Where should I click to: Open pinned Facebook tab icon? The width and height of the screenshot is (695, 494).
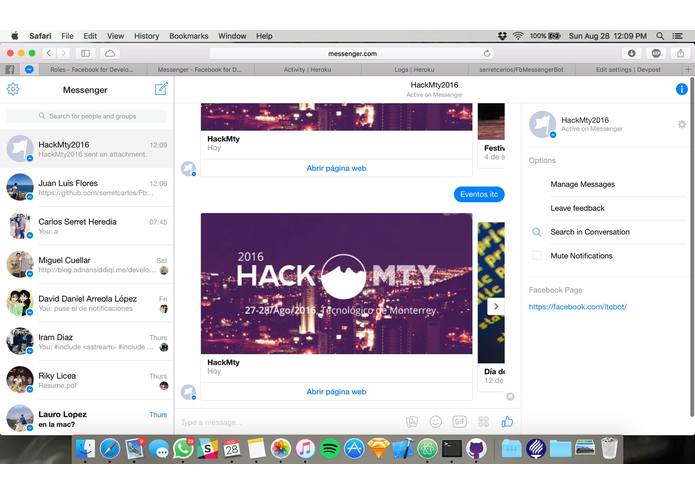[x=10, y=70]
